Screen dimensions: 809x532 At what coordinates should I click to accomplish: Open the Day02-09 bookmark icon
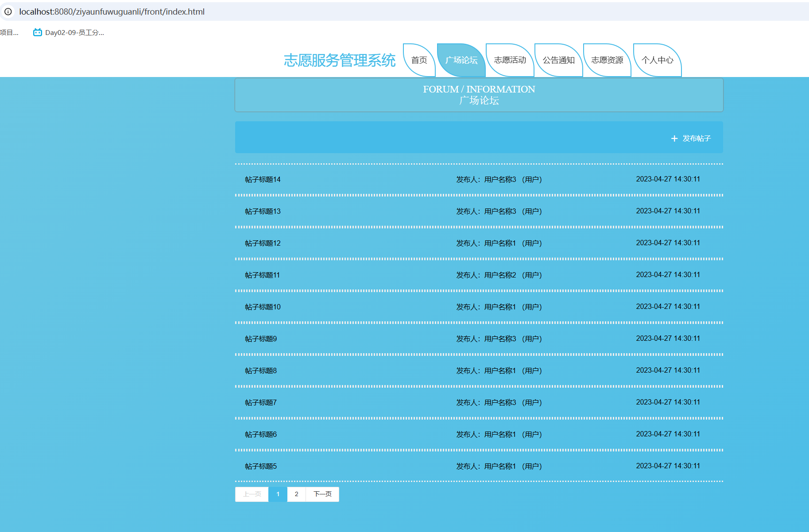point(38,32)
